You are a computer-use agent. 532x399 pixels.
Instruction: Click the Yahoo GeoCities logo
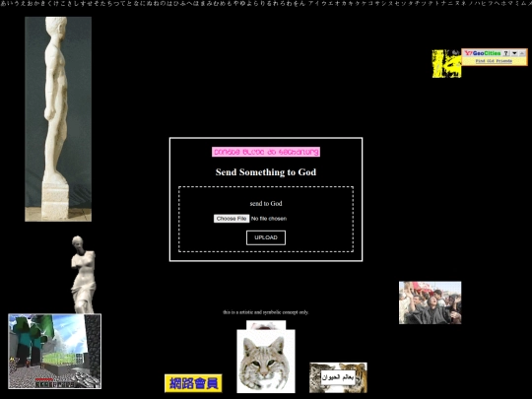[x=483, y=53]
